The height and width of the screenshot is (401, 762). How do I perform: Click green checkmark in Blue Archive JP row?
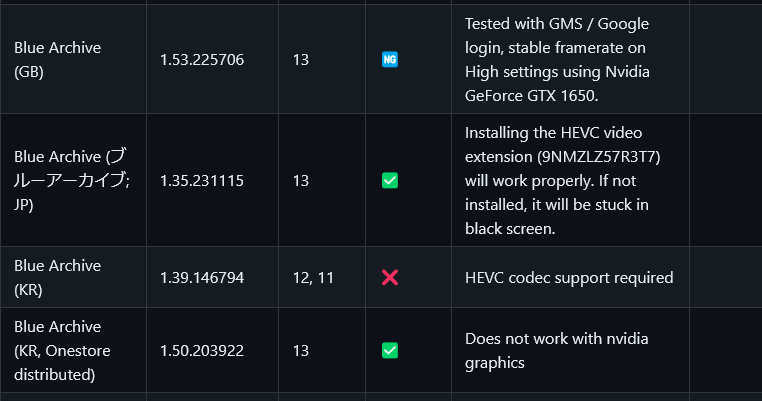390,181
